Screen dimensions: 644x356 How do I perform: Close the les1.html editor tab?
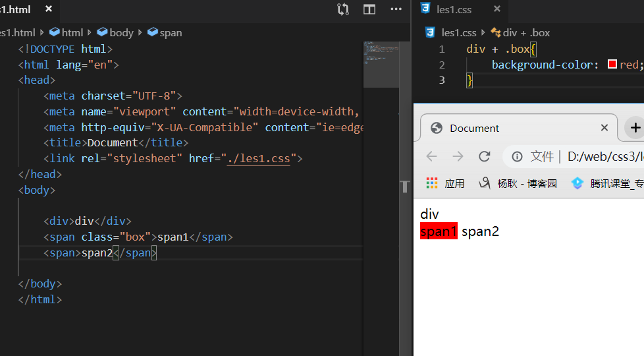[x=49, y=9]
